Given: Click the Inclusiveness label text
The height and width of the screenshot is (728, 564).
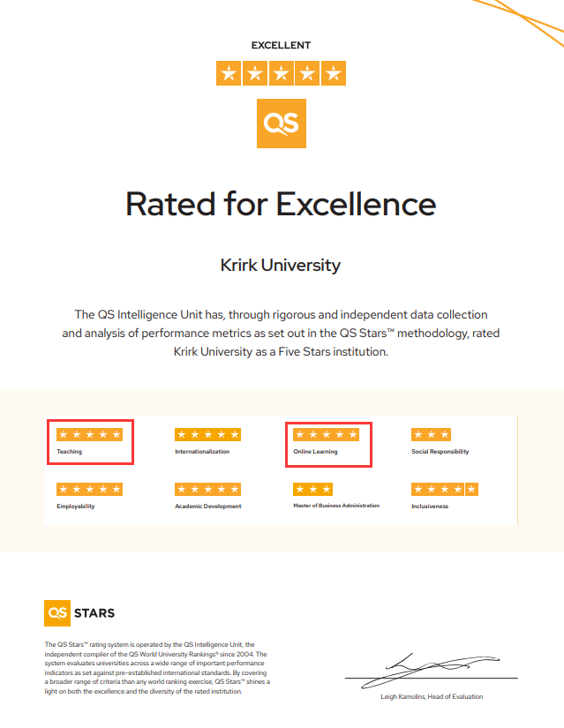Looking at the screenshot, I should 430,507.
